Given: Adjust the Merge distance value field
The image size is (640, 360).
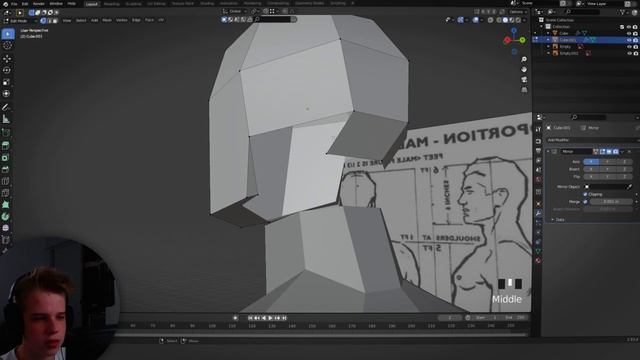Looking at the screenshot, I should [611, 202].
